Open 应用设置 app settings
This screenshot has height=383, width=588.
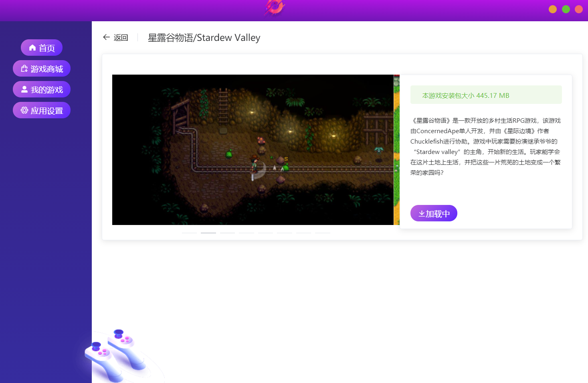coord(42,110)
